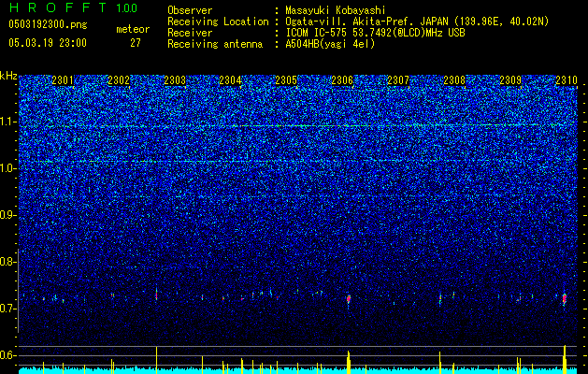Viewport: 588px width, 374px height.
Task: Click the date 05.03.19 23:00
Action: click(48, 43)
